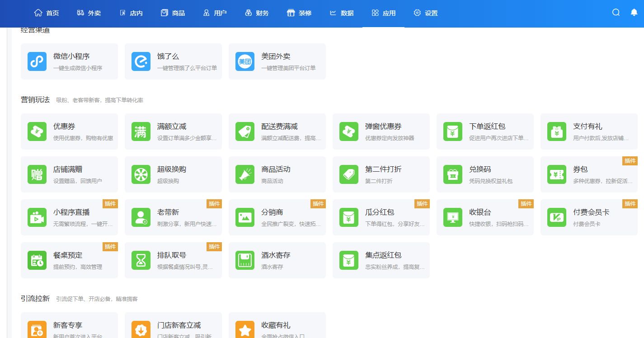Click the 插件 badge on 券包
The width and height of the screenshot is (644, 338).
pyautogui.click(x=630, y=161)
